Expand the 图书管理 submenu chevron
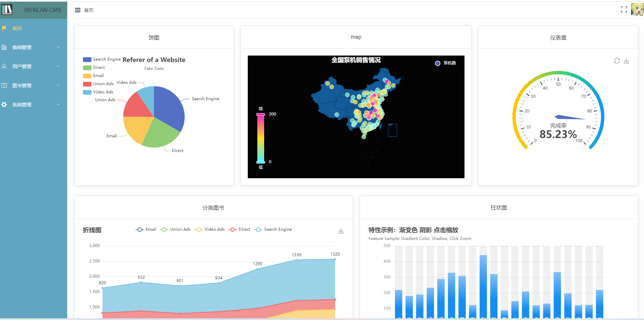The width and height of the screenshot is (644, 320). 58,86
